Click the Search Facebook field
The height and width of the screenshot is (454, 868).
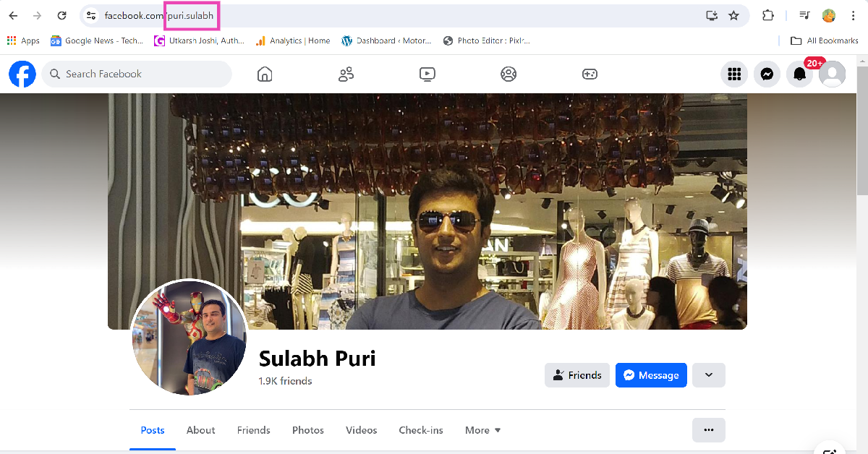click(x=137, y=74)
